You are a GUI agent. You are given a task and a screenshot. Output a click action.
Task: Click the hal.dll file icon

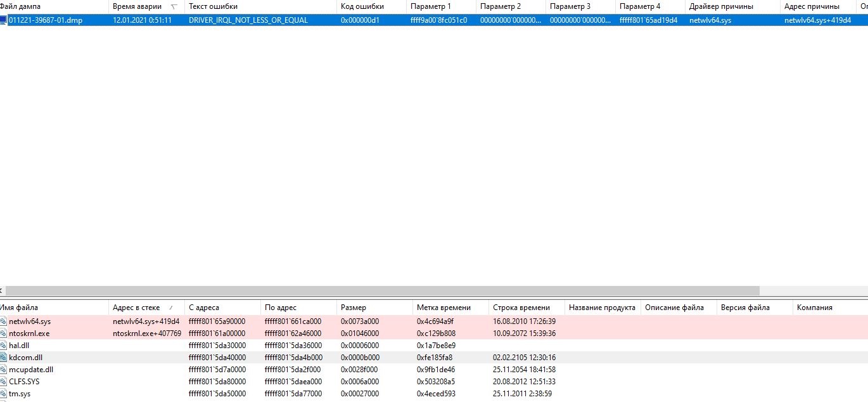tap(3, 346)
